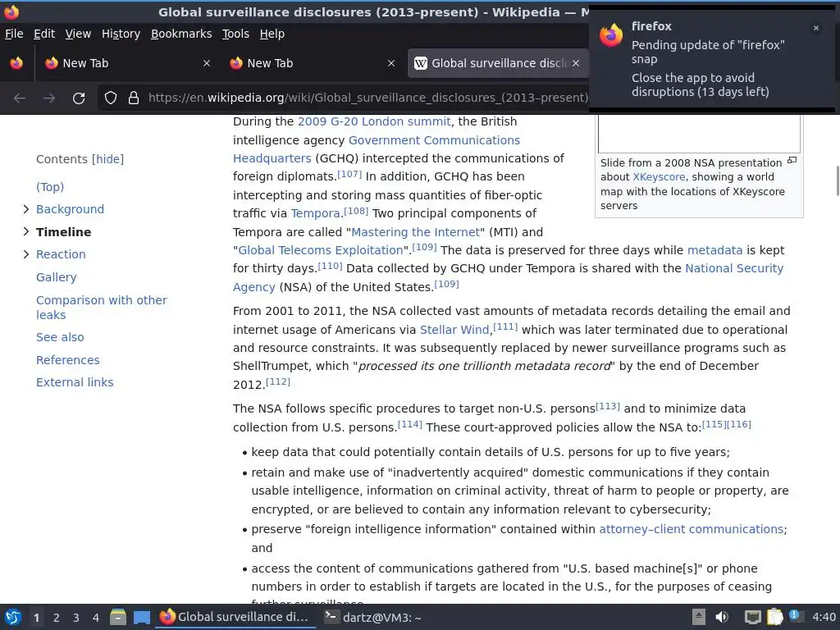Screen dimensions: 840x630
Task: Close the second New Tab
Action: (391, 63)
